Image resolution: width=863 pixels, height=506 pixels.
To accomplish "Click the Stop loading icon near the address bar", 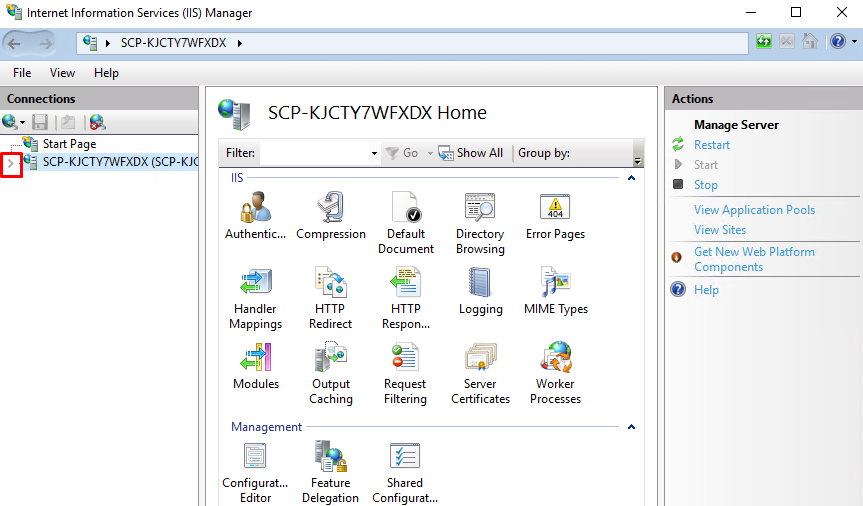I will point(787,41).
